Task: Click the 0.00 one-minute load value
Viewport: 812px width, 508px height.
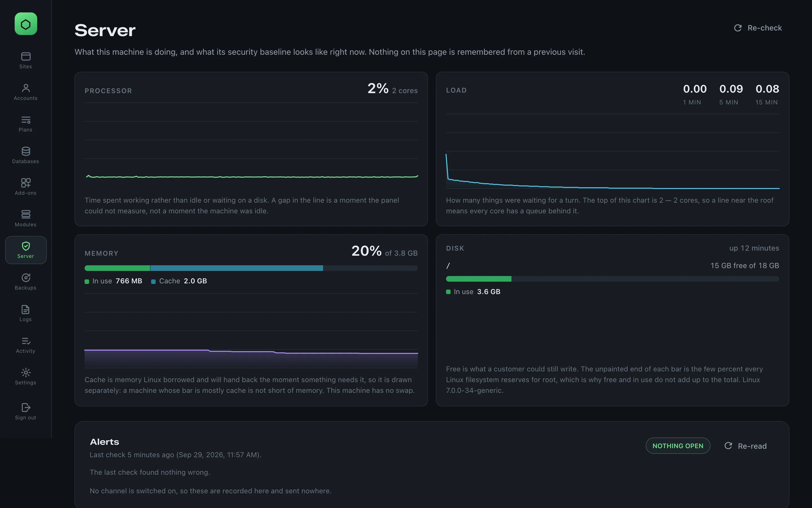Action: pos(695,89)
